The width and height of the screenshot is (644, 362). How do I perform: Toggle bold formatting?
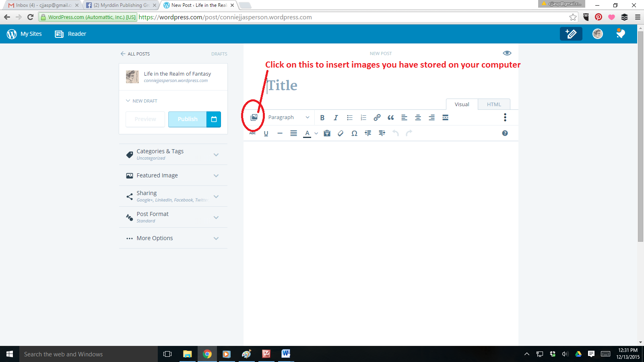point(322,117)
